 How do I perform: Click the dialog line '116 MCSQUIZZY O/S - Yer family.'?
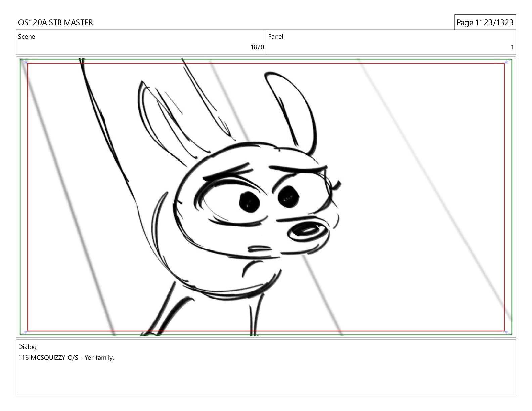pos(66,358)
